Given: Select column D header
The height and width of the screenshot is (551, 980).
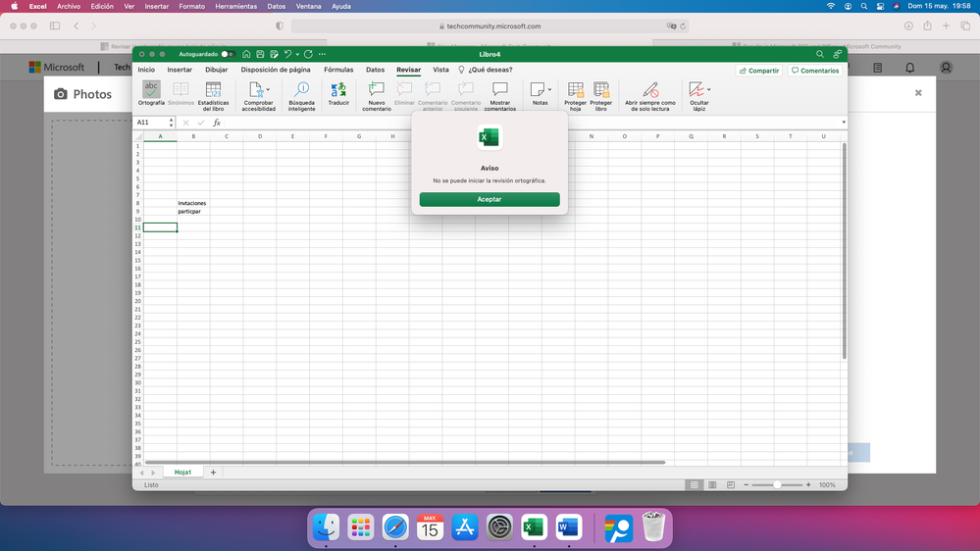Looking at the screenshot, I should pos(259,136).
